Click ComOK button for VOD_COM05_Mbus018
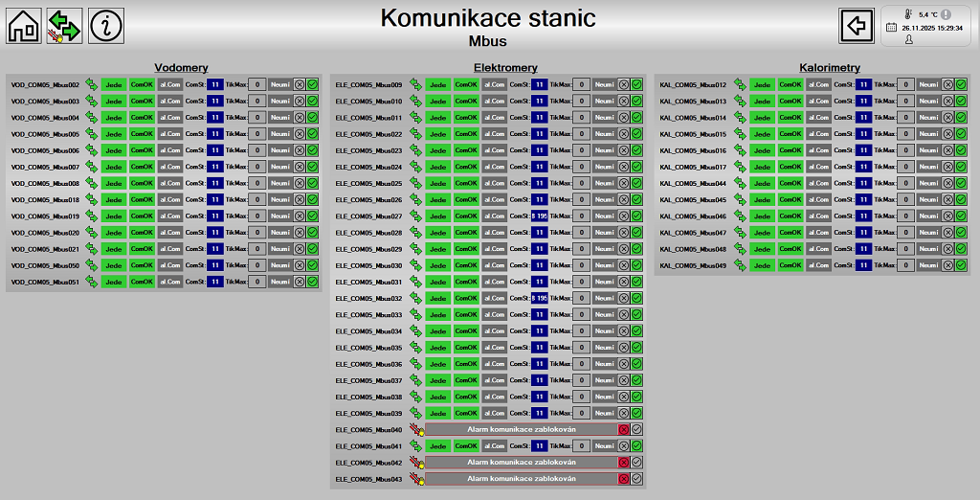 (142, 199)
